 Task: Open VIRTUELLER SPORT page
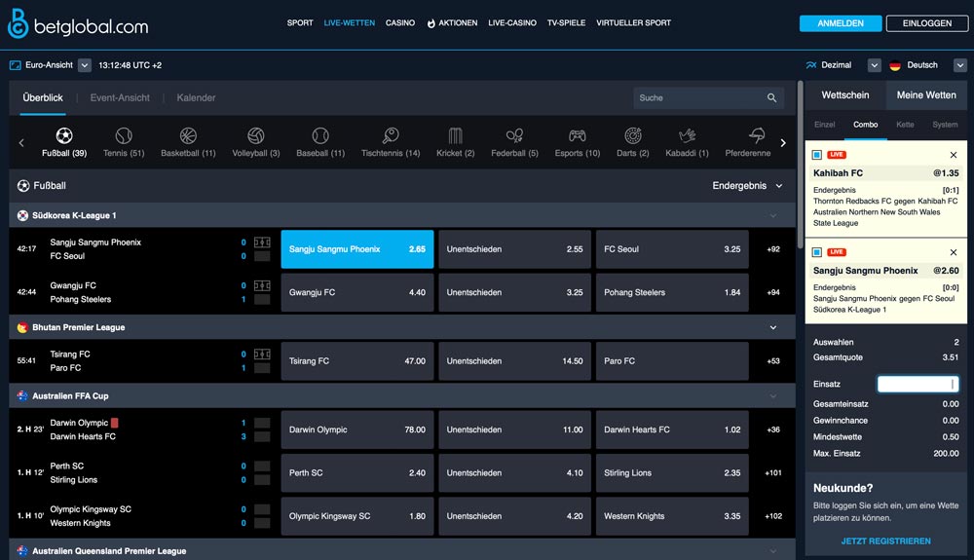(x=634, y=23)
